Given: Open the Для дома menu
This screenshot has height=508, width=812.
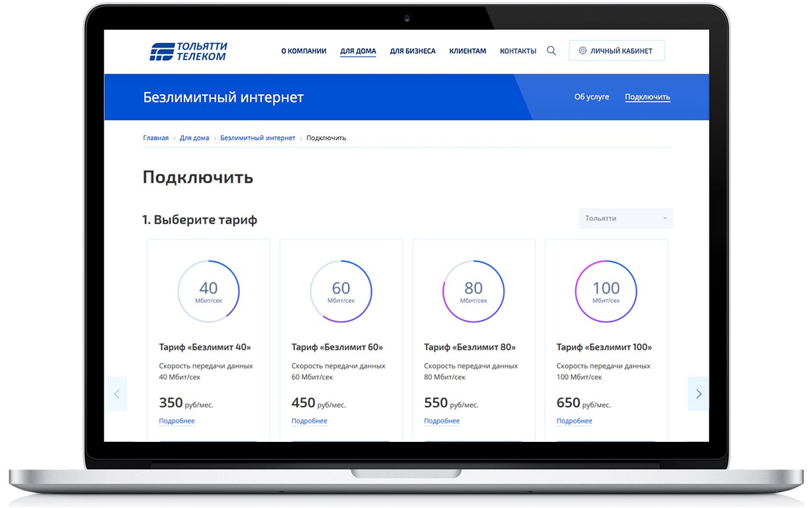Looking at the screenshot, I should coord(358,51).
